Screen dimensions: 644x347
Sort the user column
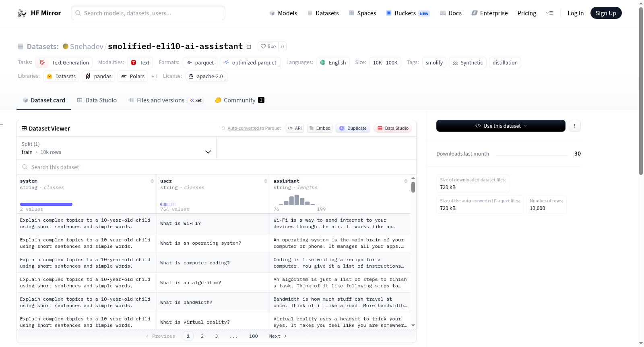click(266, 181)
